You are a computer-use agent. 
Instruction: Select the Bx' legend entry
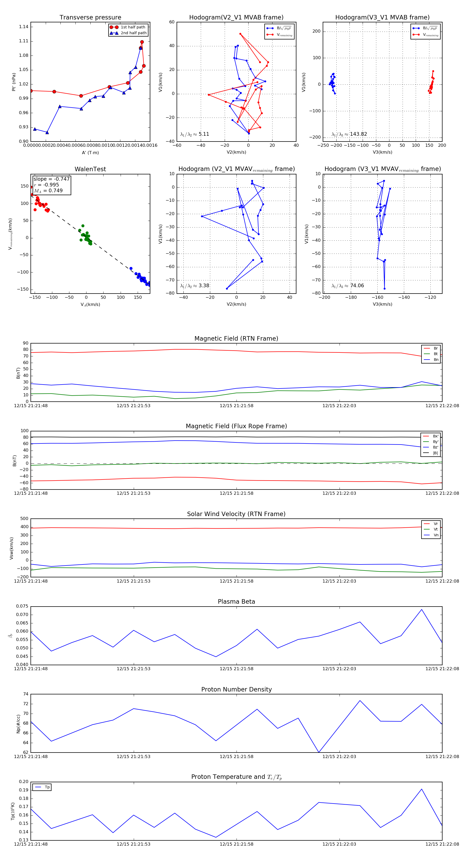(x=431, y=436)
